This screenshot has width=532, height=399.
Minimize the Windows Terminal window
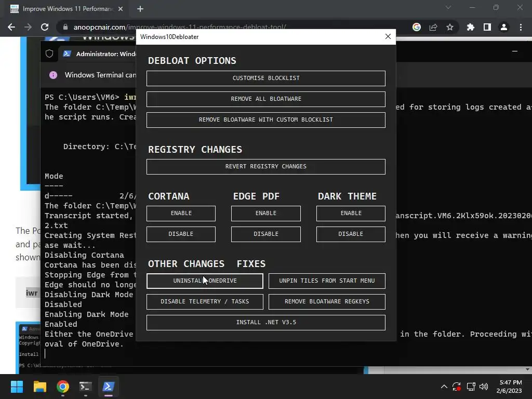pyautogui.click(x=515, y=51)
